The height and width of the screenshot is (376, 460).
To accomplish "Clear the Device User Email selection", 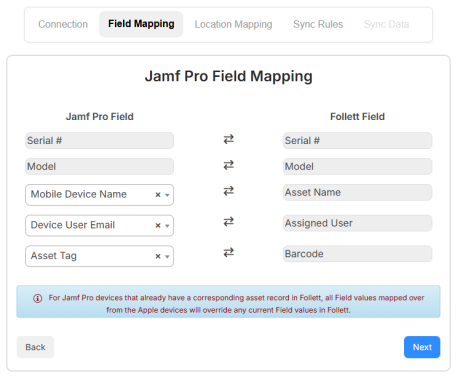I will tap(158, 226).
